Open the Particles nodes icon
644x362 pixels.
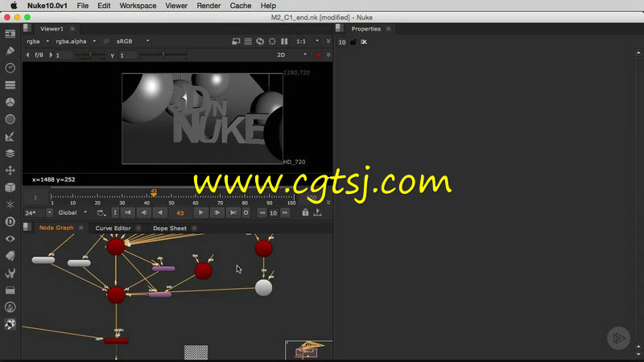click(10, 204)
